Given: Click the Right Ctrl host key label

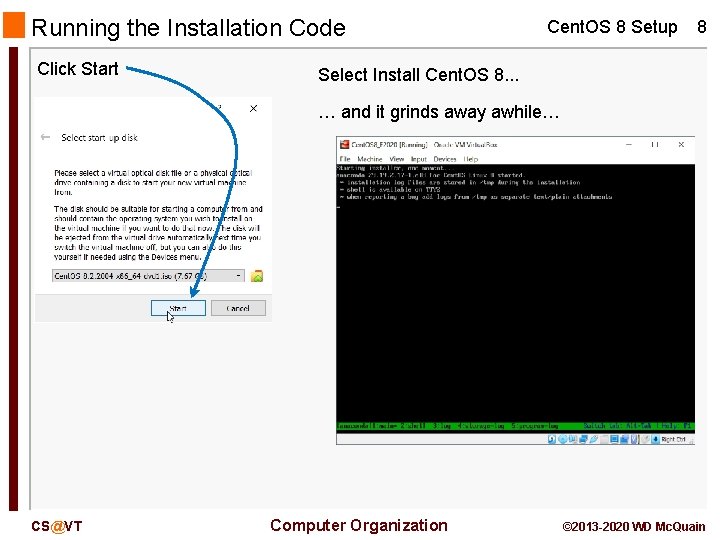Looking at the screenshot, I should (x=674, y=439).
